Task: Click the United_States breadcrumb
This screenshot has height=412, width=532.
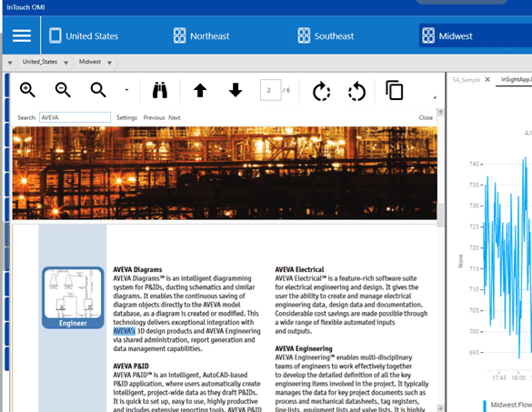Action: click(40, 62)
